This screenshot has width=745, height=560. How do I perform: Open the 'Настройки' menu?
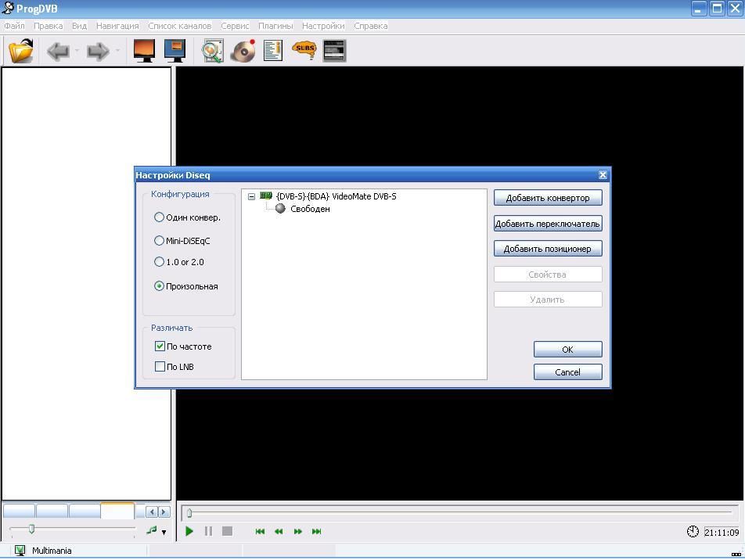323,26
